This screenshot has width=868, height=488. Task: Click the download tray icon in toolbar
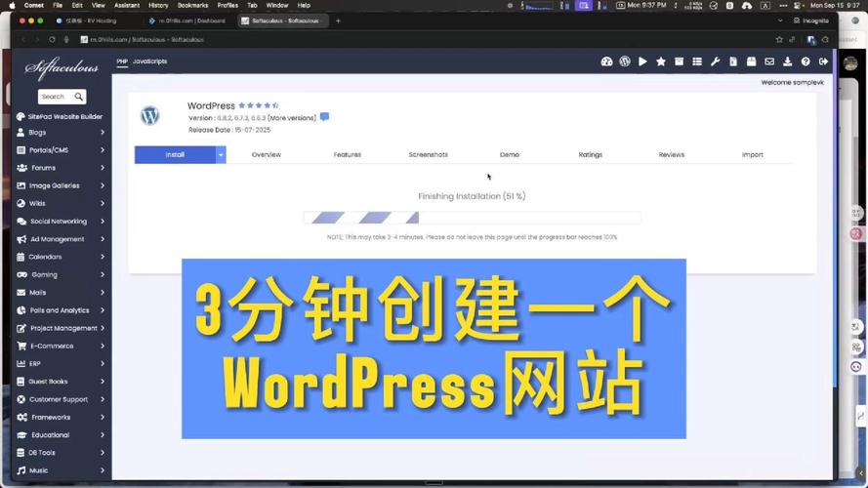[x=787, y=61]
